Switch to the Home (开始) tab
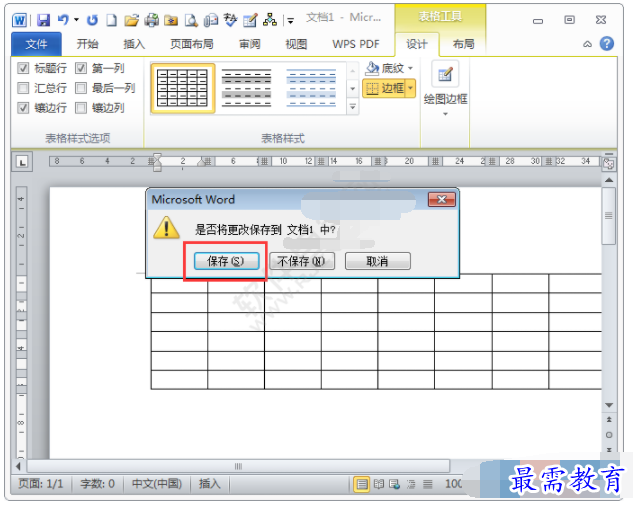633x511 pixels. click(x=87, y=44)
